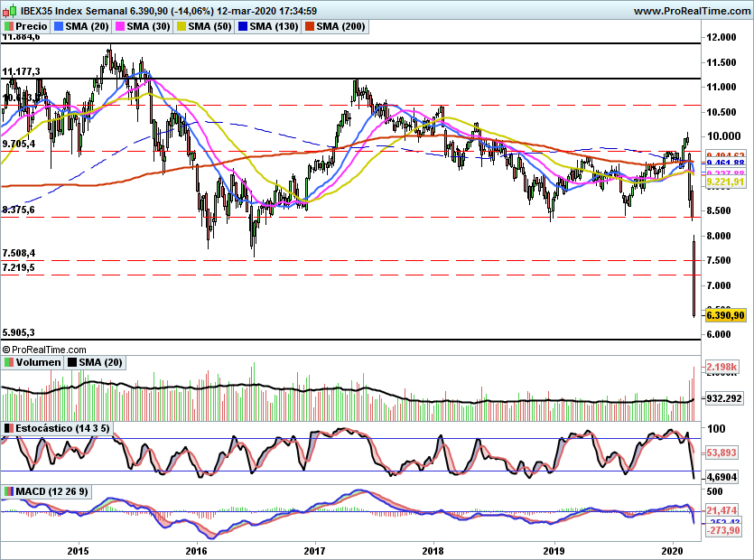This screenshot has height=560, width=754.
Task: Click the 9.221,91 SMA value label
Action: [726, 182]
